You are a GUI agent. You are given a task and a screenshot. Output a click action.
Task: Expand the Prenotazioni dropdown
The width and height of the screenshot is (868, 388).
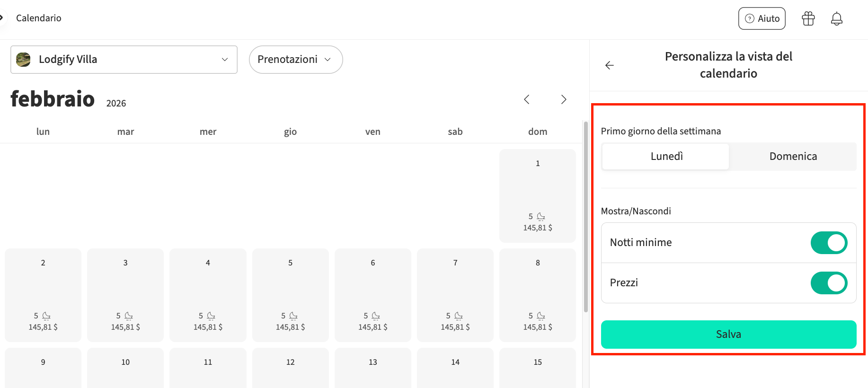click(x=295, y=60)
